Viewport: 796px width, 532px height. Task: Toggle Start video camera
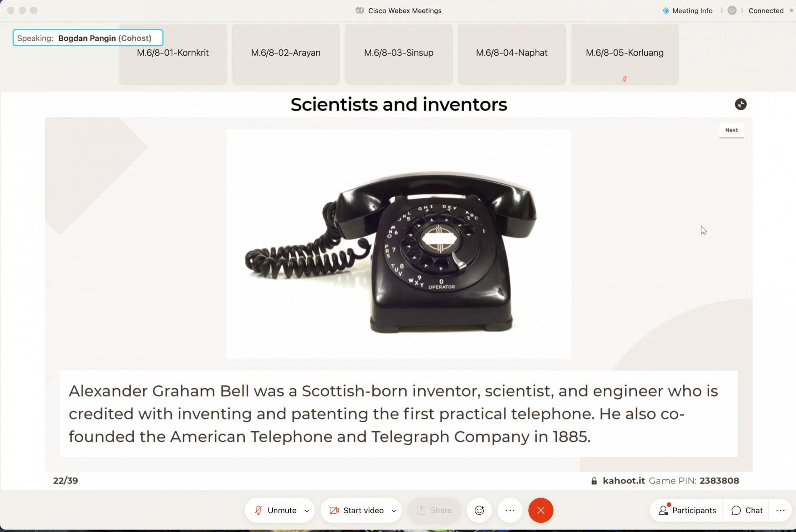pyautogui.click(x=357, y=510)
